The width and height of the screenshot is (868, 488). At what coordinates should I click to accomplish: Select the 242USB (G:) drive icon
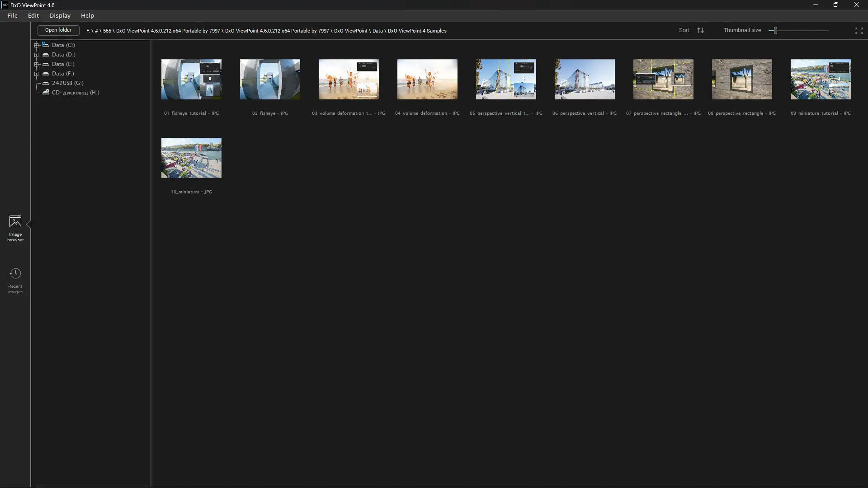(x=46, y=83)
